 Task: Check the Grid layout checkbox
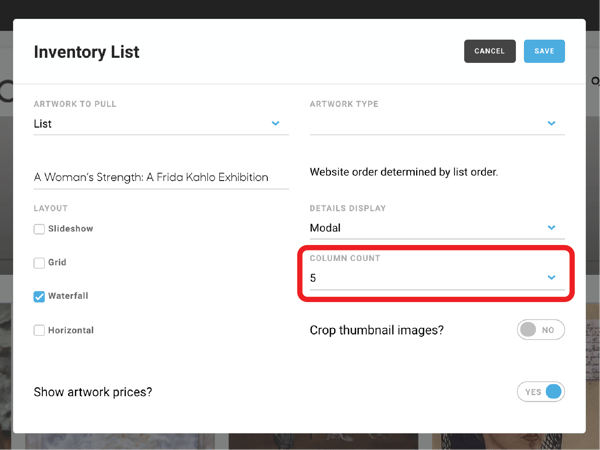click(x=39, y=263)
